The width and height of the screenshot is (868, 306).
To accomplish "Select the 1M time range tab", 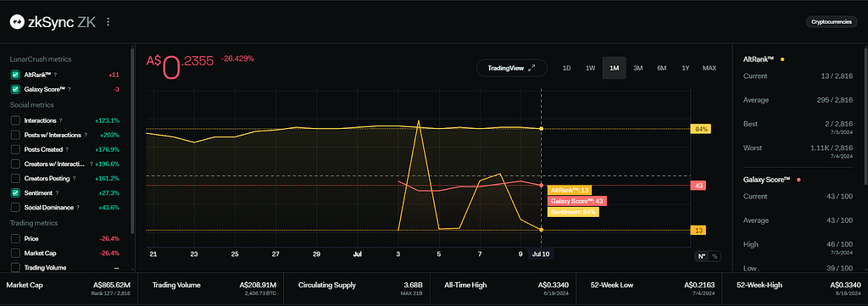I will (615, 68).
